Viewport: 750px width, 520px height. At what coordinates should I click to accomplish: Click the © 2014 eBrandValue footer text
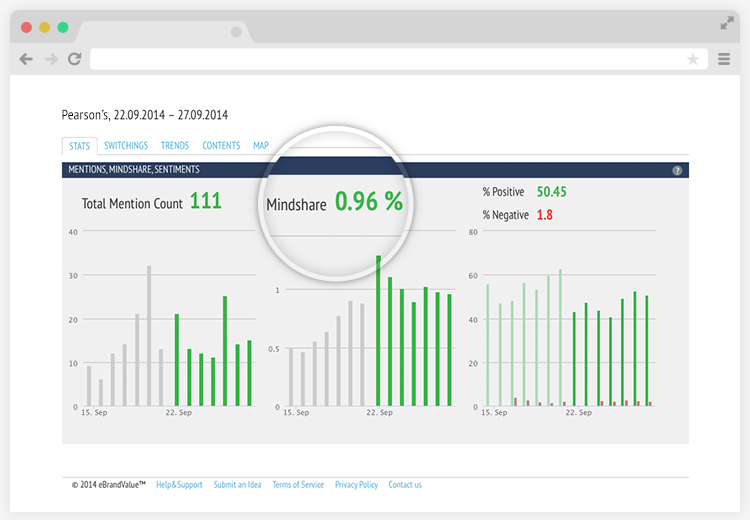coord(109,485)
